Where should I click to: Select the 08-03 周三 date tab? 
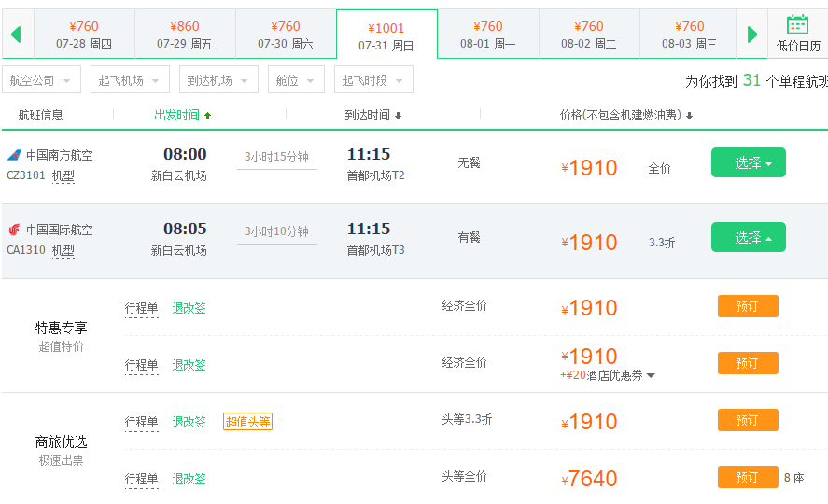pyautogui.click(x=689, y=35)
